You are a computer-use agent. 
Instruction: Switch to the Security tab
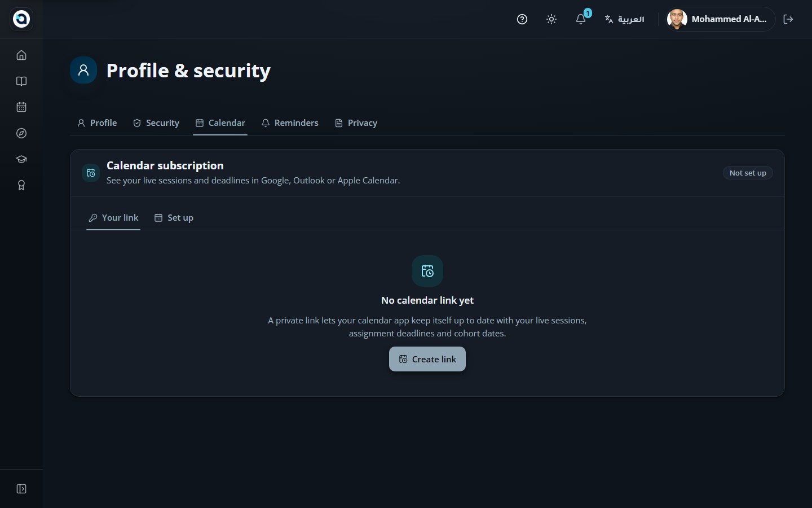click(156, 123)
